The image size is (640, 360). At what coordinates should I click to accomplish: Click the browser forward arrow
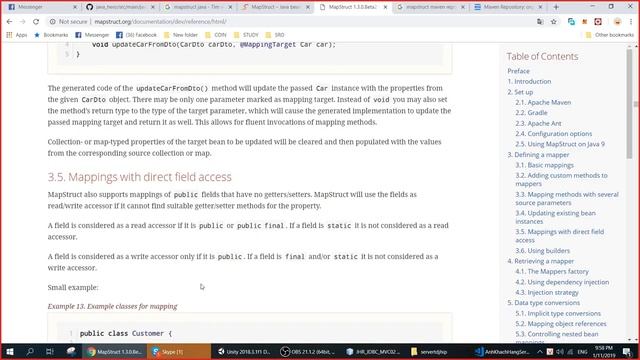point(22,22)
